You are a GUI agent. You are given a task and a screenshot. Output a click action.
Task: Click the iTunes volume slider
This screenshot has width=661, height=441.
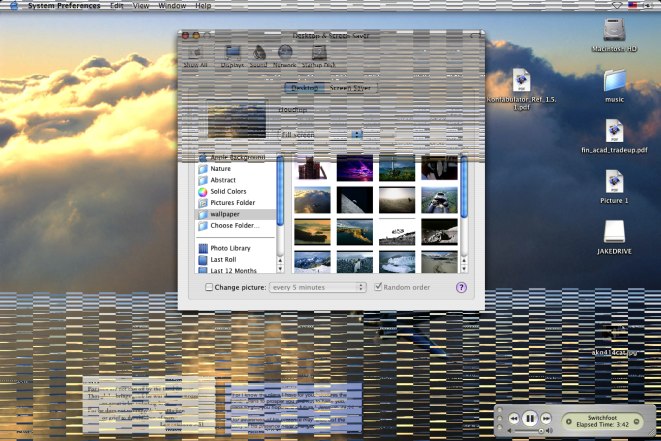pos(530,432)
